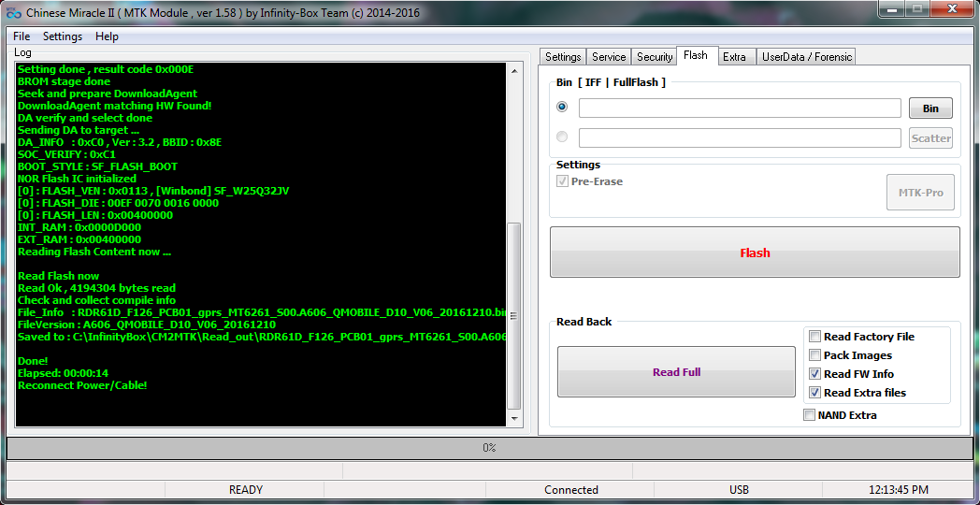The image size is (980, 505).
Task: Uncheck the Read FW Info checkbox
Action: coord(815,374)
